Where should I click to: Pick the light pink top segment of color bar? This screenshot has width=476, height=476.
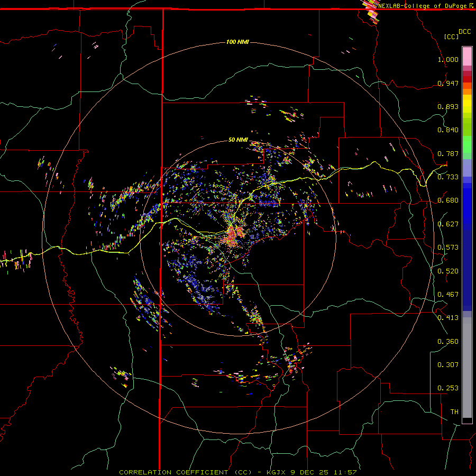tap(467, 57)
